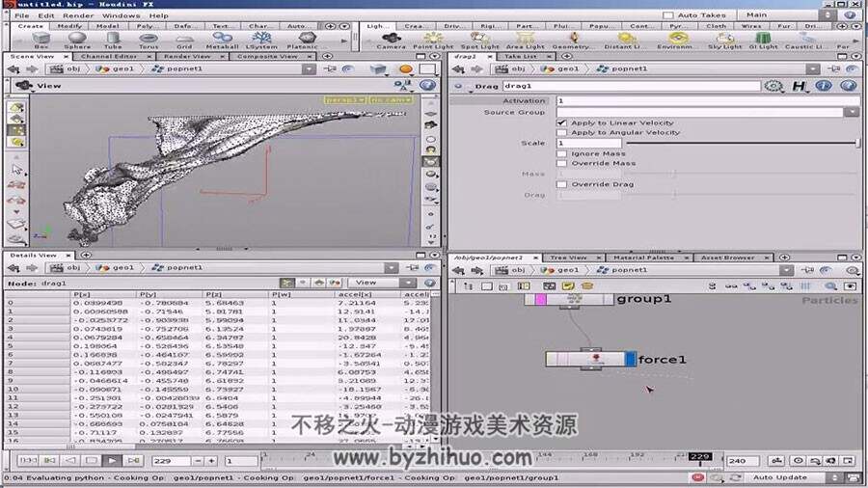This screenshot has width=868, height=488.
Task: Click the orange render ball in scene view
Action: [x=406, y=69]
